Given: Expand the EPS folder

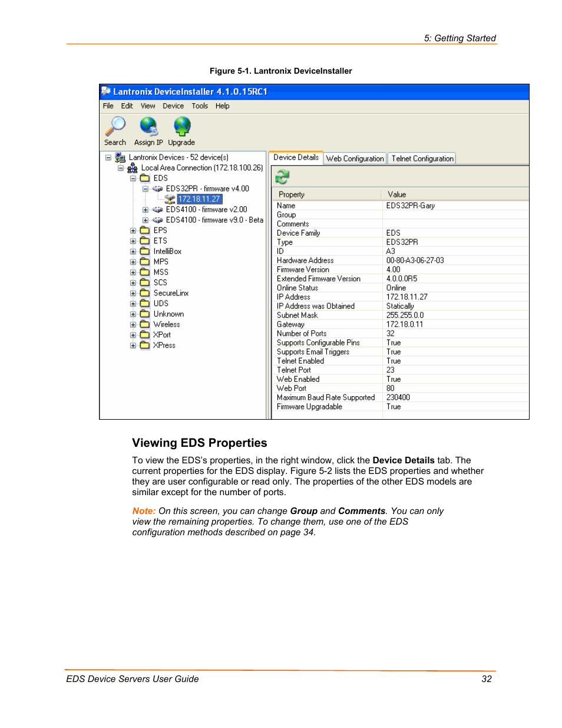Looking at the screenshot, I should point(133,231).
